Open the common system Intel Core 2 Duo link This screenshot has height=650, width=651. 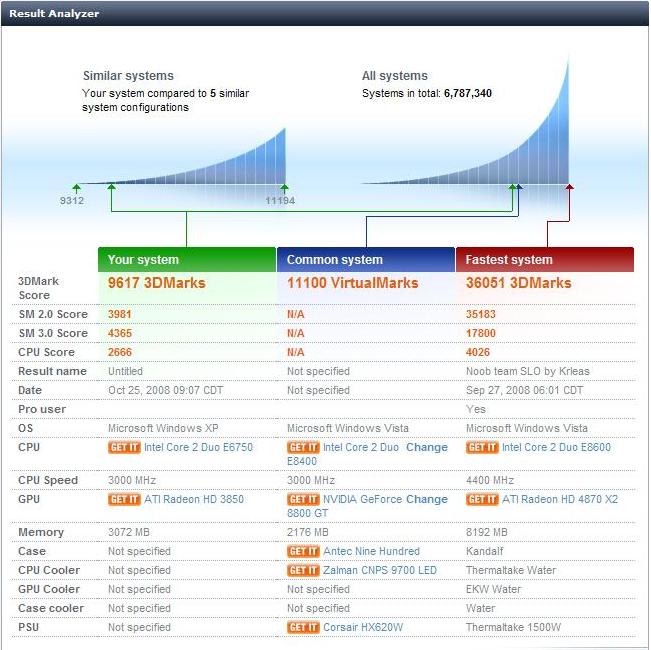pos(361,447)
